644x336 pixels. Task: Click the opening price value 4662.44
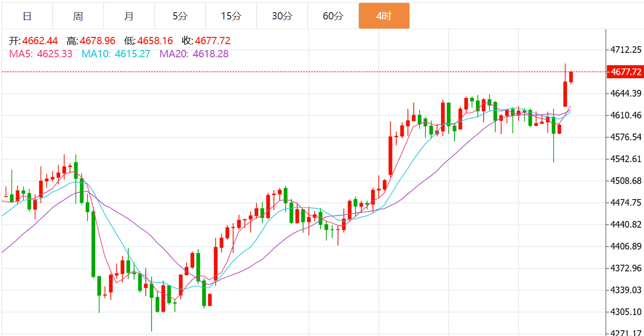tap(39, 41)
